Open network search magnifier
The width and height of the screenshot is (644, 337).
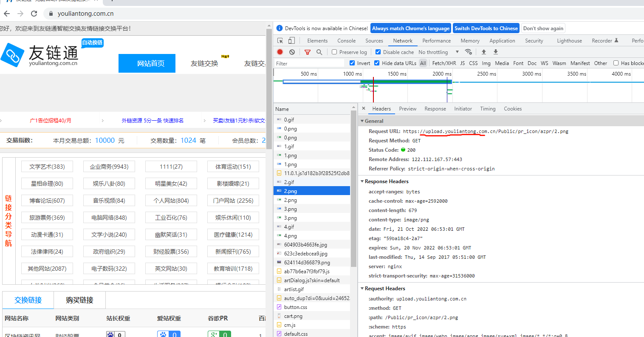point(319,52)
